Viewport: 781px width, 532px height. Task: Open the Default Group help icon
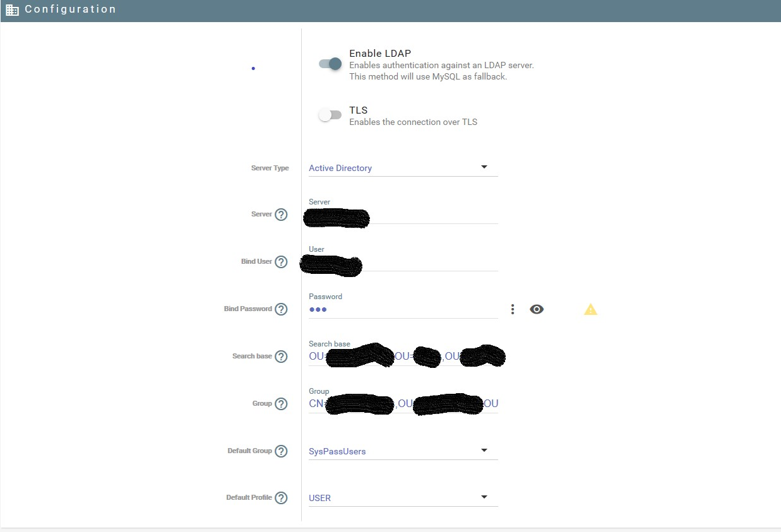click(282, 451)
